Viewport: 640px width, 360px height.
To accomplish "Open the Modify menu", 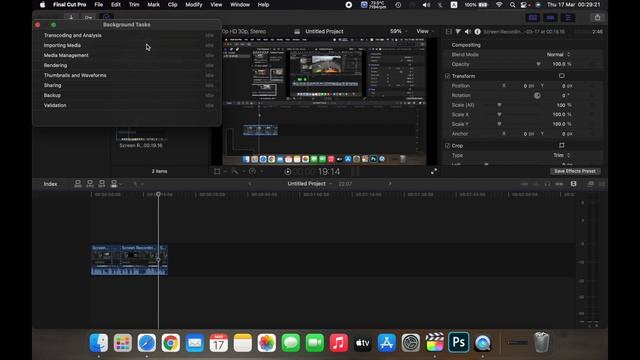I will pos(193,5).
